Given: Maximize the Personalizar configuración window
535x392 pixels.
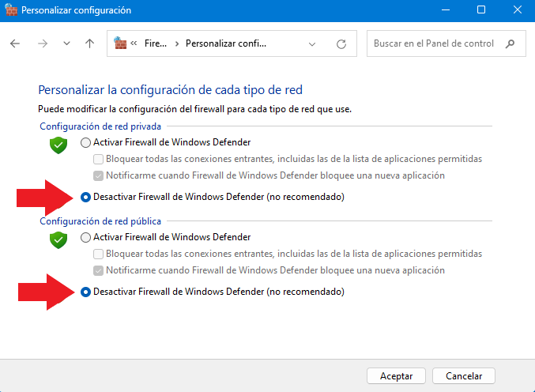Looking at the screenshot, I should (x=481, y=9).
